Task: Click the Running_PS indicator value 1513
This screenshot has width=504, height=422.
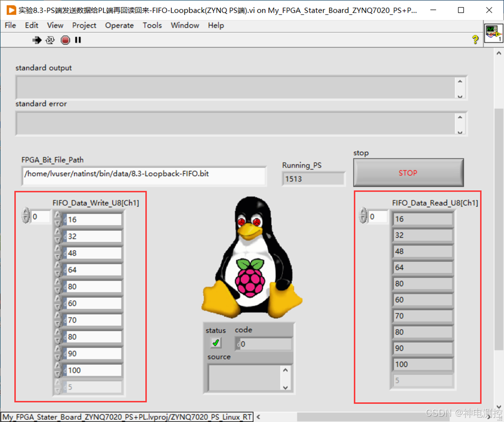Action: click(313, 179)
